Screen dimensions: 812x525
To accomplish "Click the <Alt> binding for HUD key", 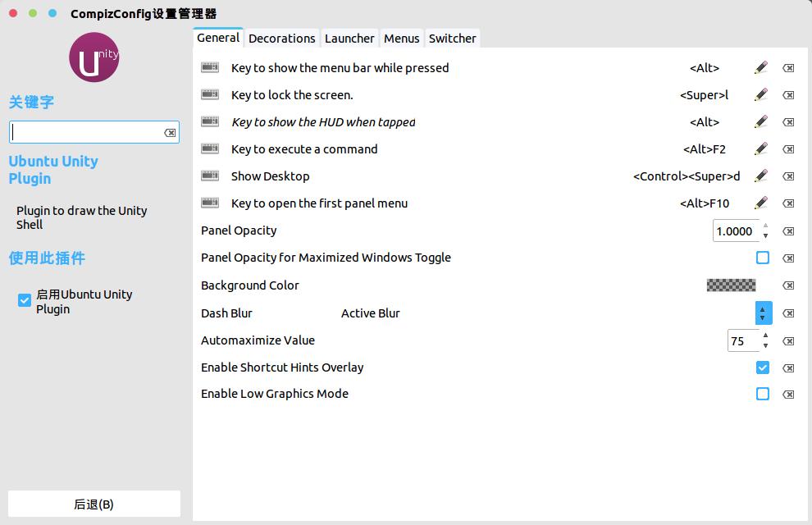I will click(705, 122).
